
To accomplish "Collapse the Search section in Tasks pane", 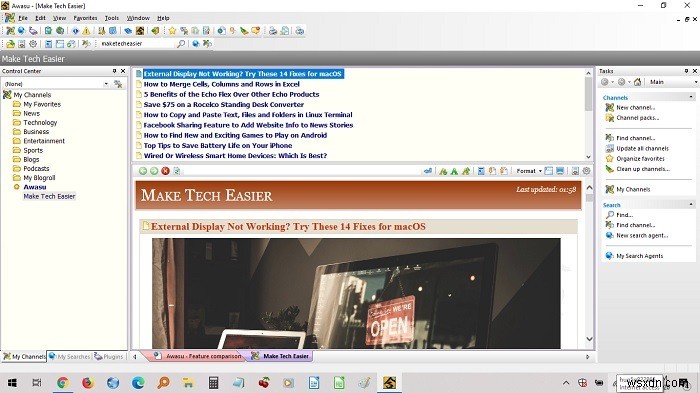I will pos(691,204).
